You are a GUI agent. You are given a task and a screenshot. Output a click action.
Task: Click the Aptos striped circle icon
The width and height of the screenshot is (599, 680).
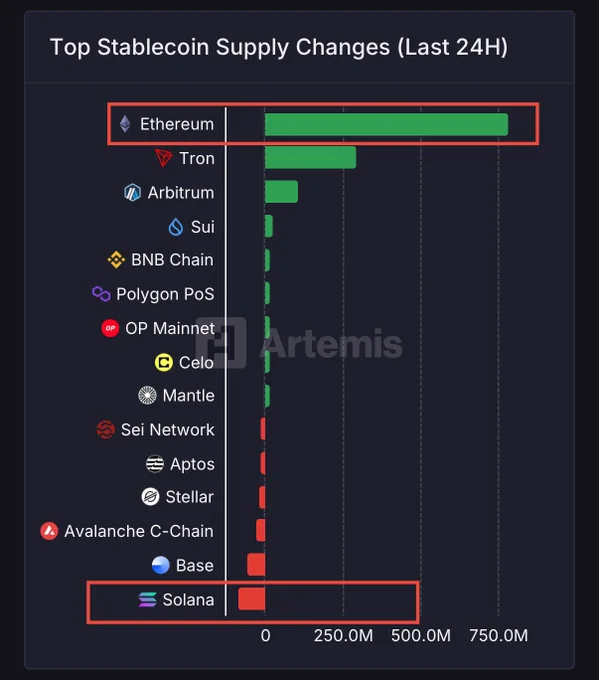tap(155, 464)
